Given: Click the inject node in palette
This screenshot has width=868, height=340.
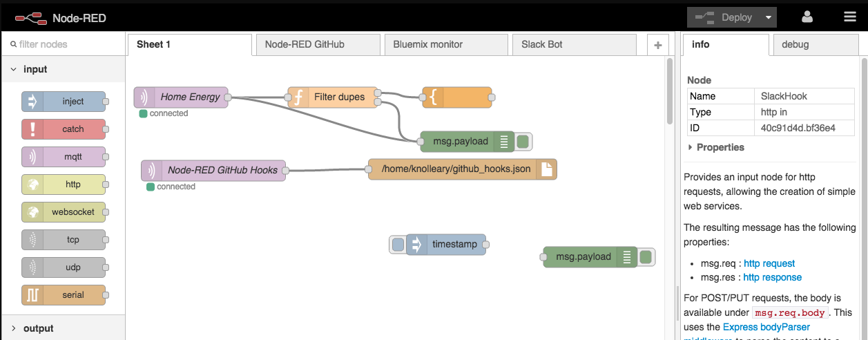Looking at the screenshot, I should 64,102.
